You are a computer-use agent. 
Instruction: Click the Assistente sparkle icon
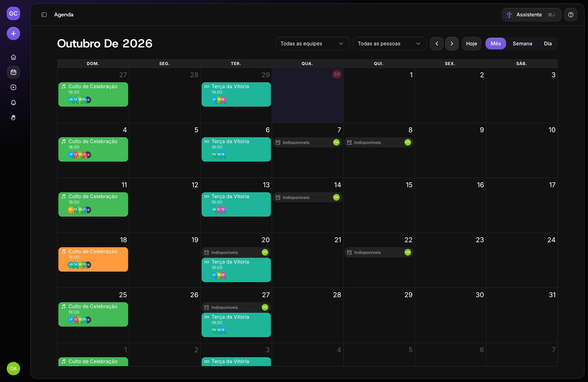pyautogui.click(x=509, y=15)
